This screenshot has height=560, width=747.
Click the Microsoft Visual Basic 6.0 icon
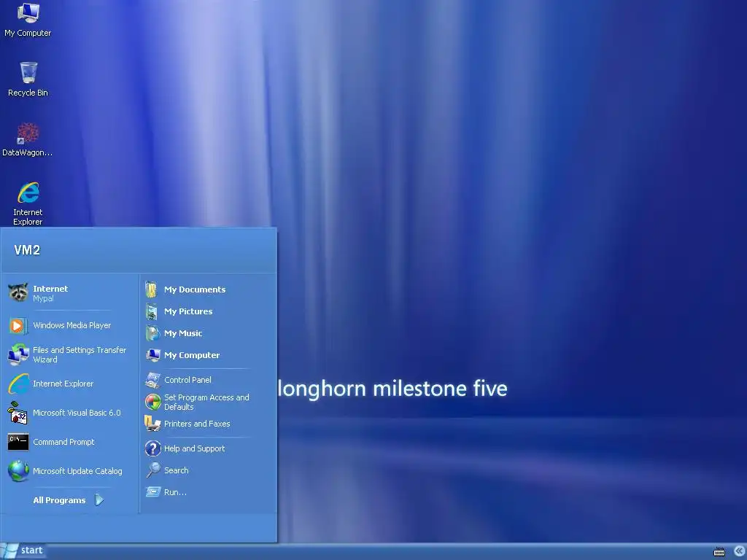18,413
